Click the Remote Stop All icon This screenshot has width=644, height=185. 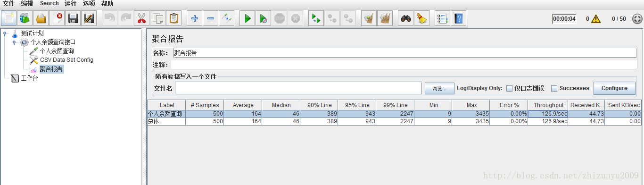[348, 19]
